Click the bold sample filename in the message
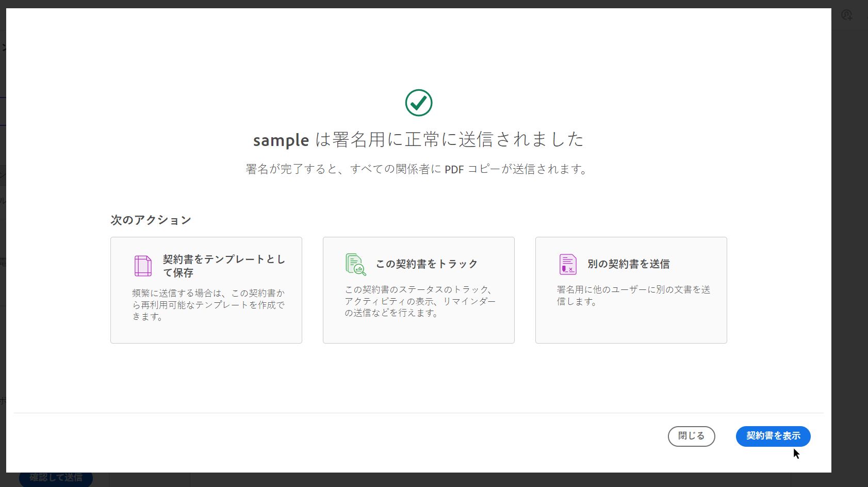 click(280, 139)
